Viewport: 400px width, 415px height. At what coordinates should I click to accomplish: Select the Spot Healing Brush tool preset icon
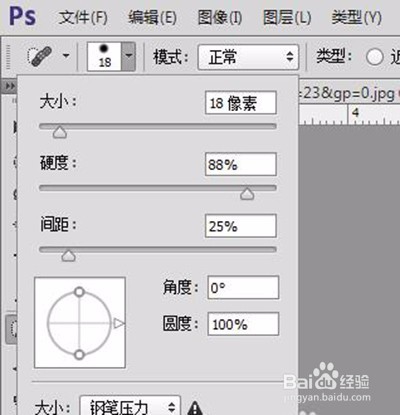click(40, 56)
